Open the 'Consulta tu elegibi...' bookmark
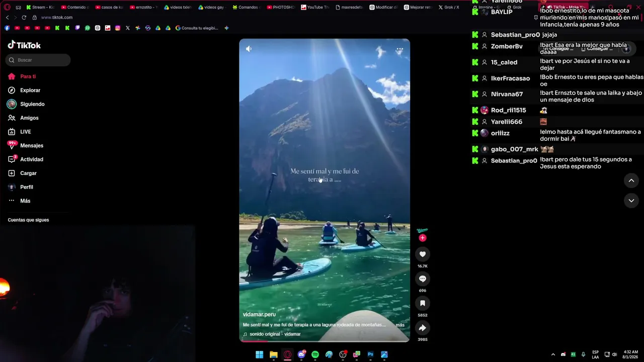The image size is (644, 362). 197,28
